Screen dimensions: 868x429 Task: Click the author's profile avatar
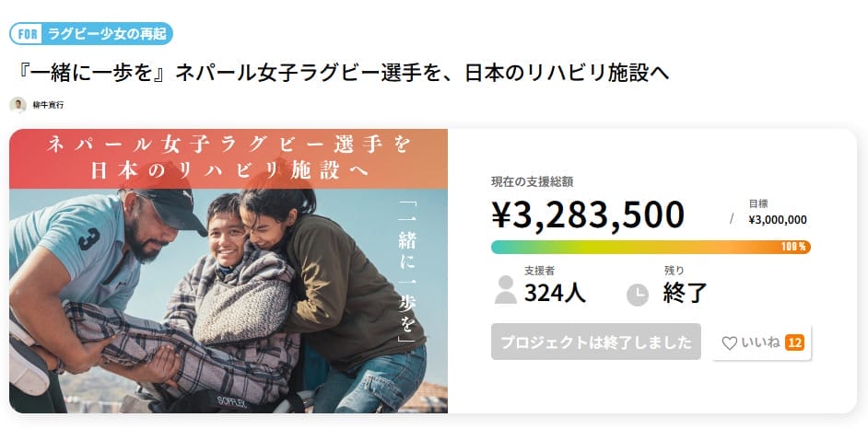point(18,105)
